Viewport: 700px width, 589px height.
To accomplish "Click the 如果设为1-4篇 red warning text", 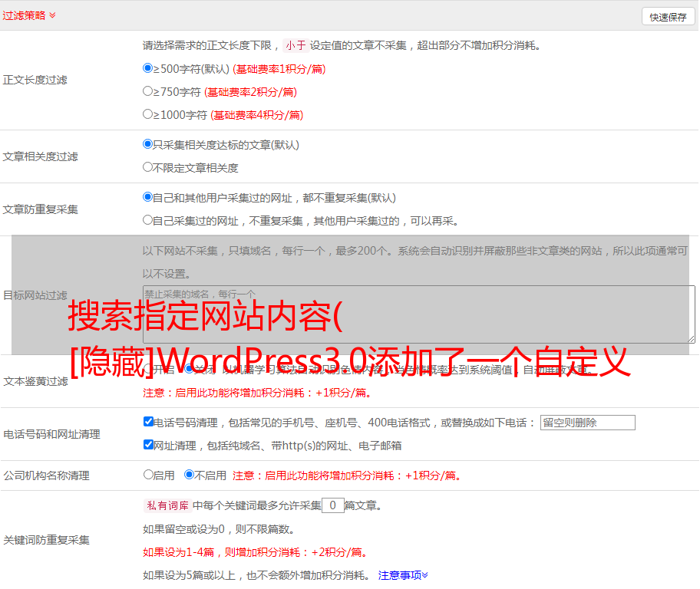I will click(256, 552).
